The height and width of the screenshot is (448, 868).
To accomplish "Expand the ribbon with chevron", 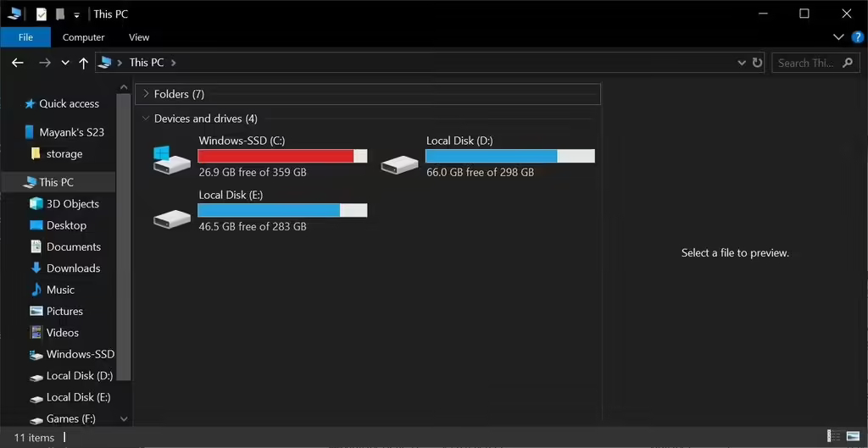I will [x=838, y=37].
